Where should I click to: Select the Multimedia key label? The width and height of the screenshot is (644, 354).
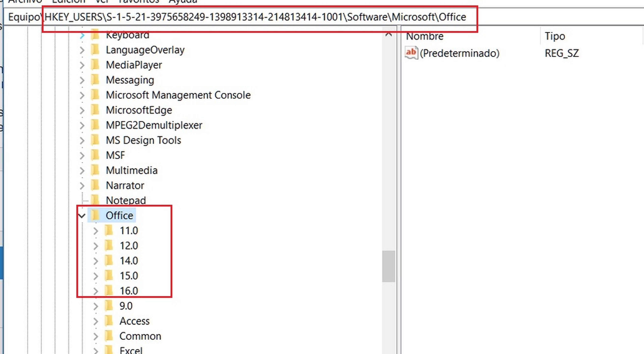[x=132, y=170]
